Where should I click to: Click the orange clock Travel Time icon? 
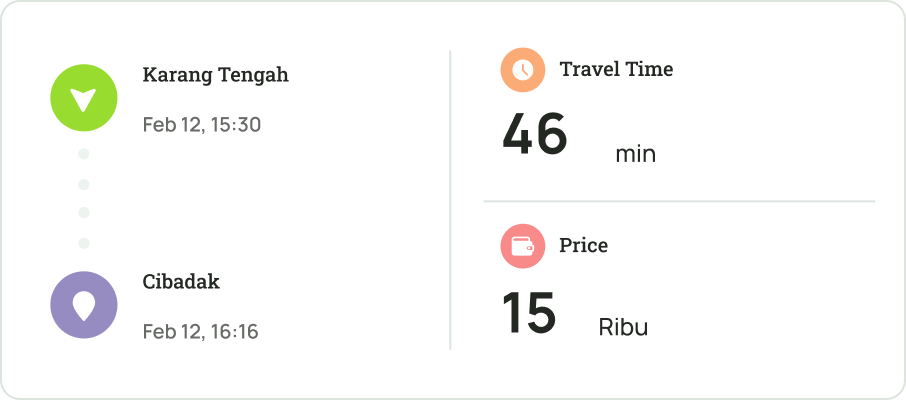point(522,70)
